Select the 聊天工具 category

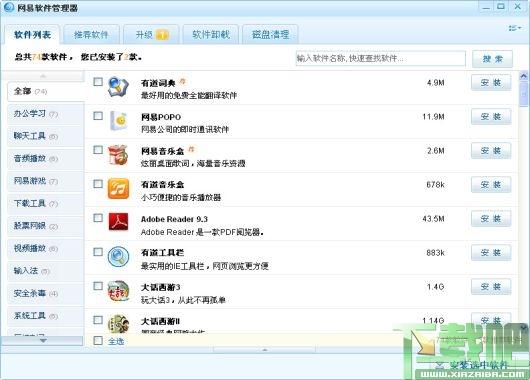[45, 136]
